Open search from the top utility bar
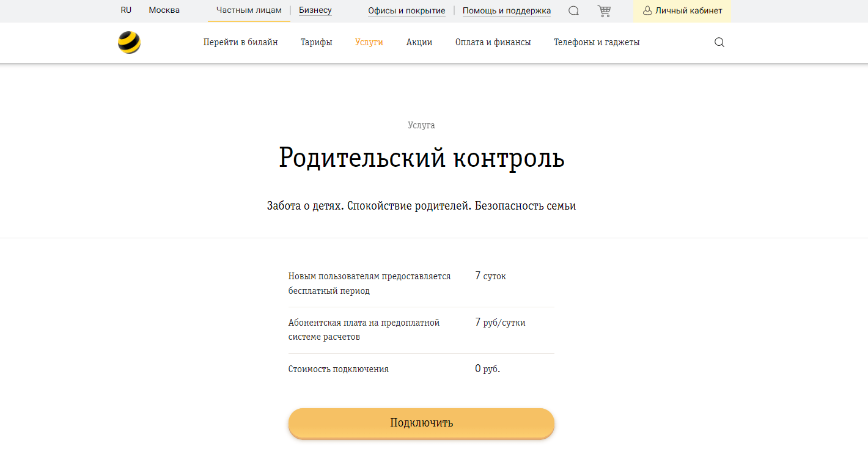The width and height of the screenshot is (868, 465). pyautogui.click(x=573, y=10)
